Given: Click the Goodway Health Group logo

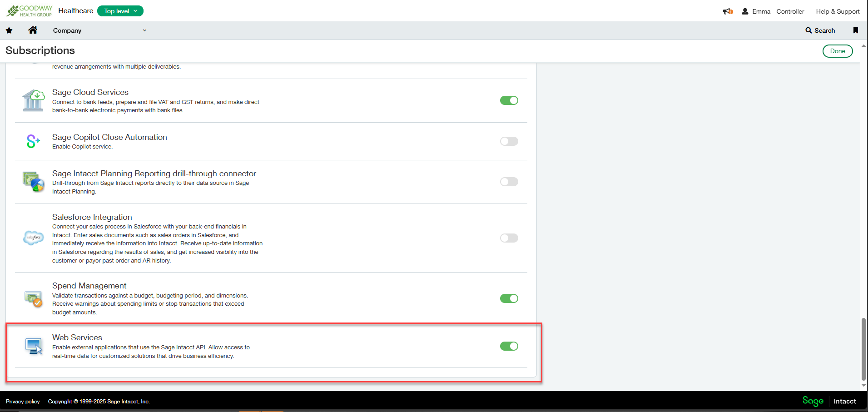Looking at the screenshot, I should pos(30,11).
